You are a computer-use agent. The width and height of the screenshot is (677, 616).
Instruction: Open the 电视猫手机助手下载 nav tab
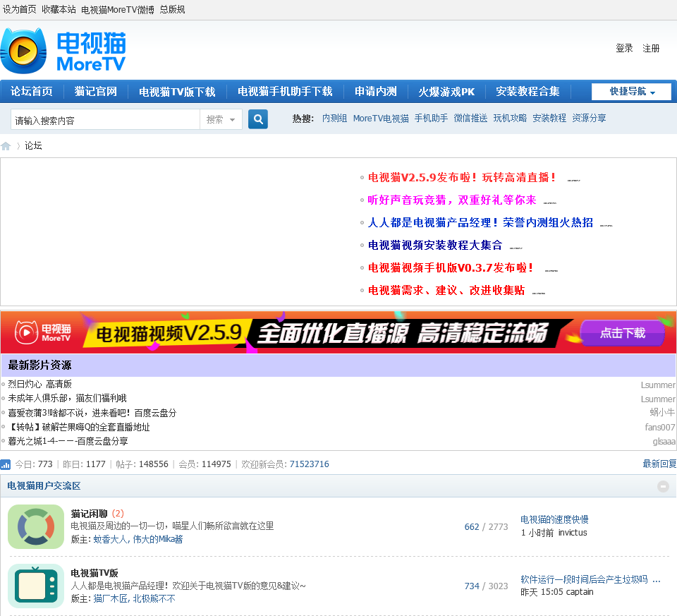tap(285, 92)
